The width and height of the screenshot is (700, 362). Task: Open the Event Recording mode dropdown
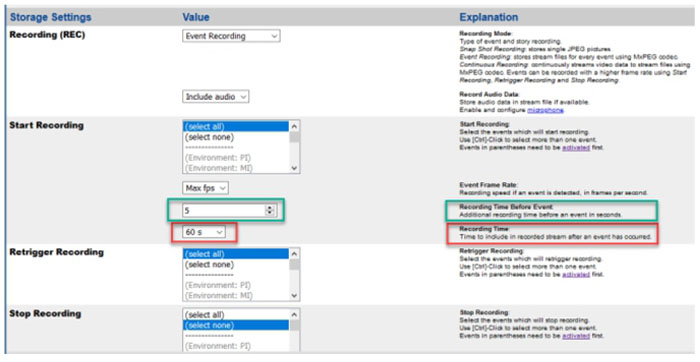(x=231, y=36)
